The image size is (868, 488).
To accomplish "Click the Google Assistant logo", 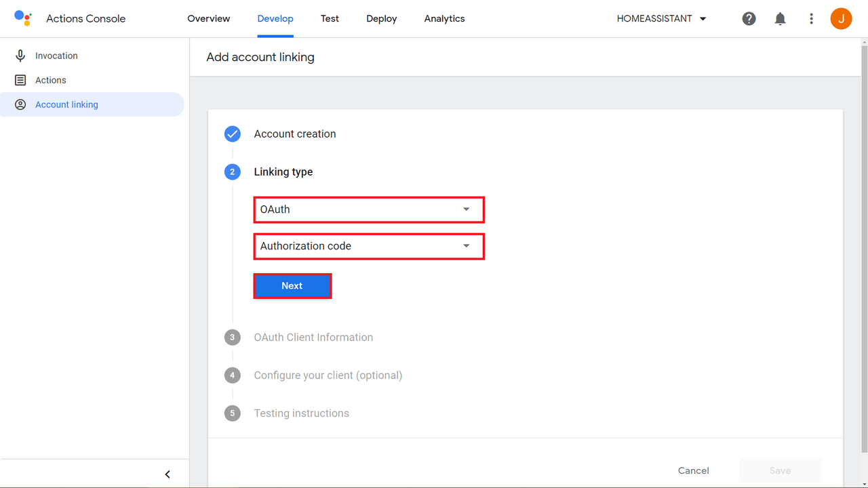I will pyautogui.click(x=23, y=18).
